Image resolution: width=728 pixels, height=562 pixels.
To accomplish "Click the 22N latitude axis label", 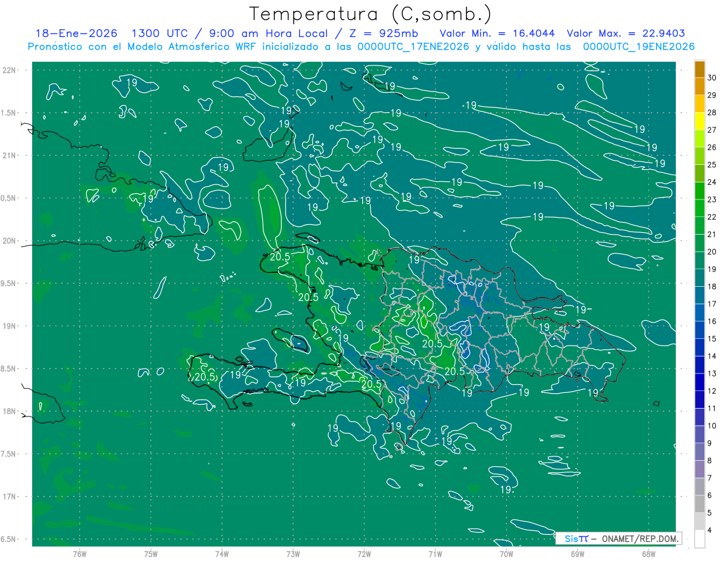I will coord(8,70).
